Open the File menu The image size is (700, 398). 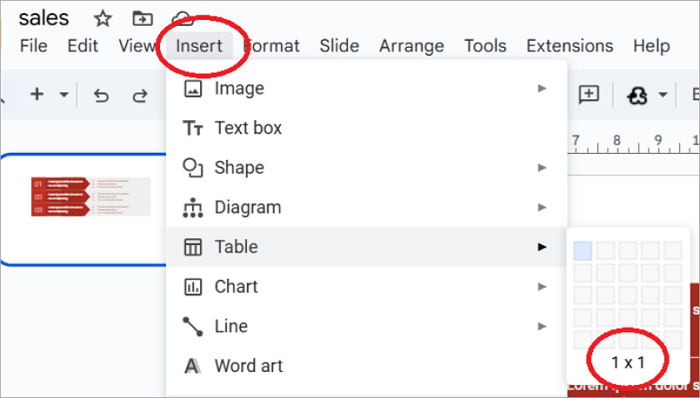pyautogui.click(x=33, y=46)
